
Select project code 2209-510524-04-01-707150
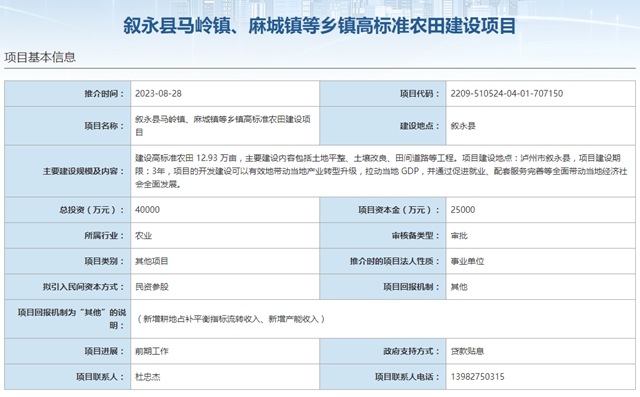tap(507, 93)
